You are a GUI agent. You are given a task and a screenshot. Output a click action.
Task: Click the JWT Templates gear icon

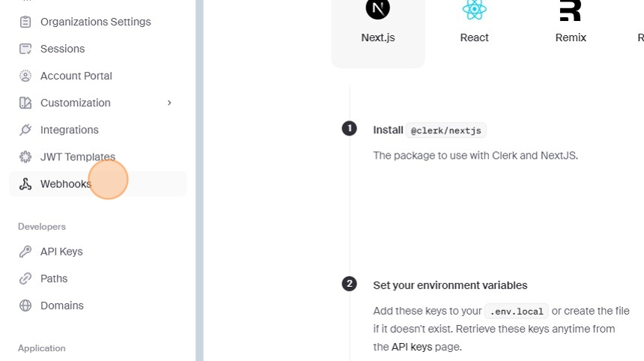point(25,157)
